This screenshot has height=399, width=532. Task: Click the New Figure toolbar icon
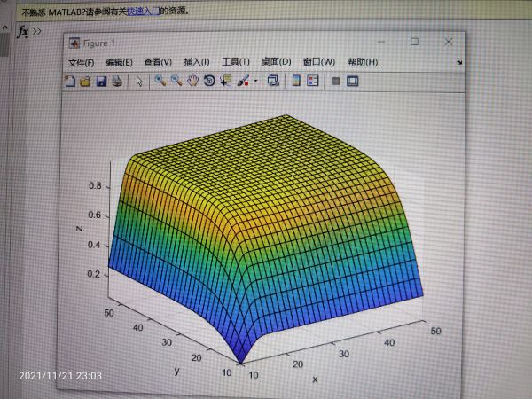point(72,81)
